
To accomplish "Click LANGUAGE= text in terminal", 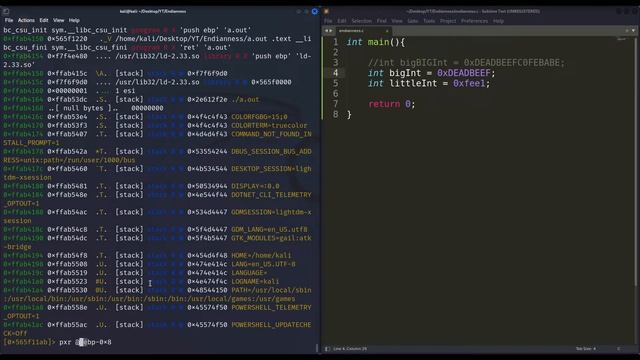I will pos(249,273).
